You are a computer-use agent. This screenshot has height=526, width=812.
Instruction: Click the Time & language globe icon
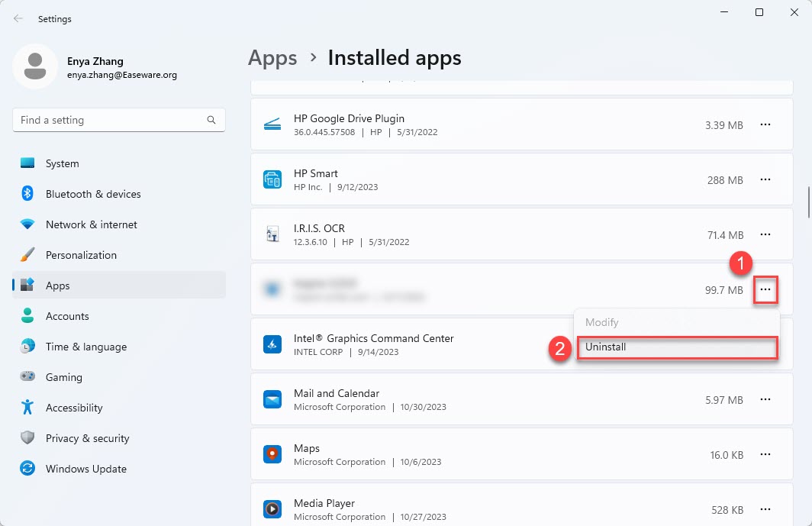(27, 346)
